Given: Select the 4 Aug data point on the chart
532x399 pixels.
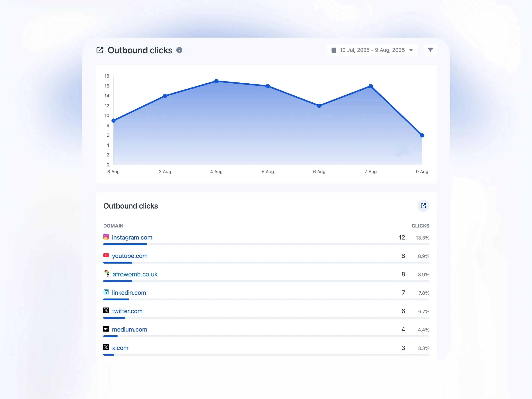Looking at the screenshot, I should tap(216, 81).
